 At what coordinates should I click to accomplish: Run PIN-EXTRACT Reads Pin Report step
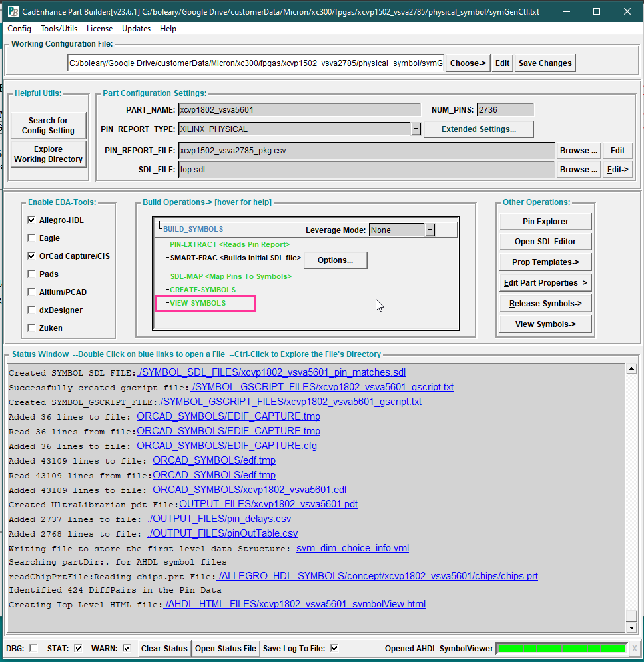click(x=230, y=244)
